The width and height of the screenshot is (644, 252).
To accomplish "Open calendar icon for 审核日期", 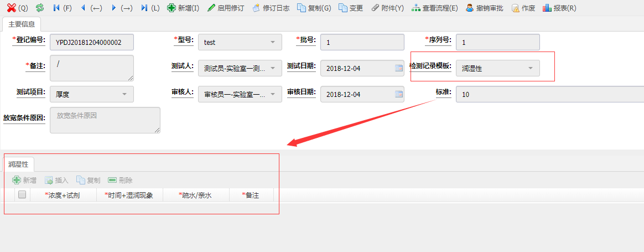I will click(x=399, y=94).
